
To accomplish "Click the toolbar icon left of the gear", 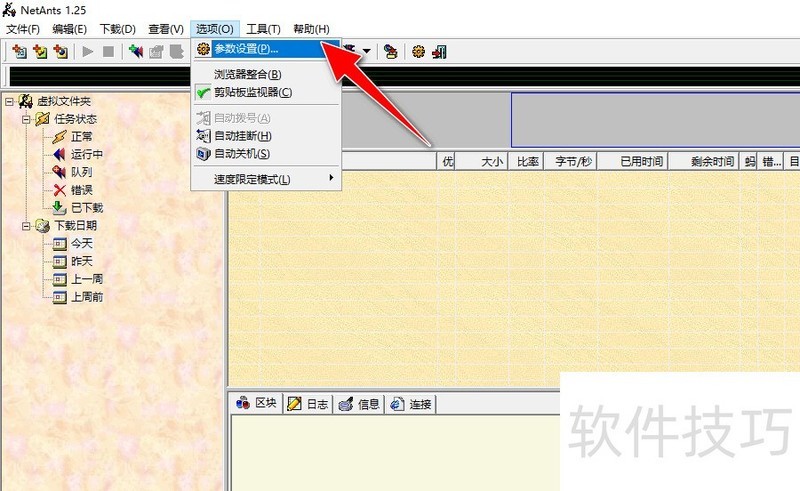I will (391, 52).
